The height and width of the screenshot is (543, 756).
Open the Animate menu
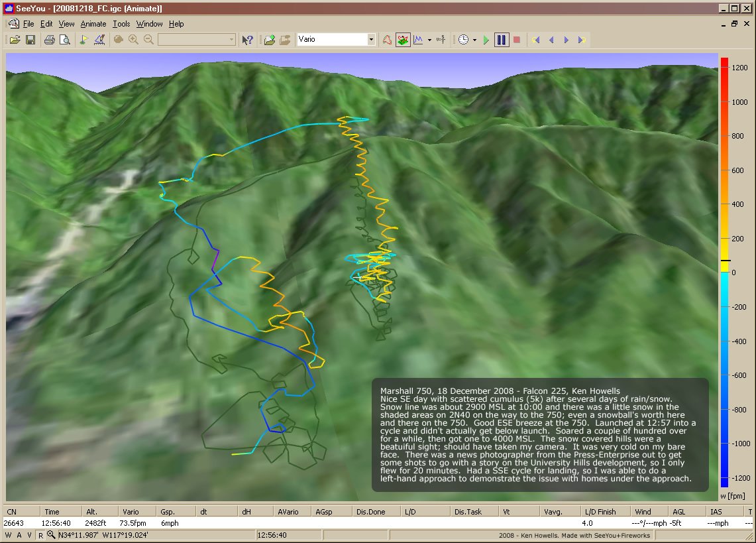click(93, 24)
